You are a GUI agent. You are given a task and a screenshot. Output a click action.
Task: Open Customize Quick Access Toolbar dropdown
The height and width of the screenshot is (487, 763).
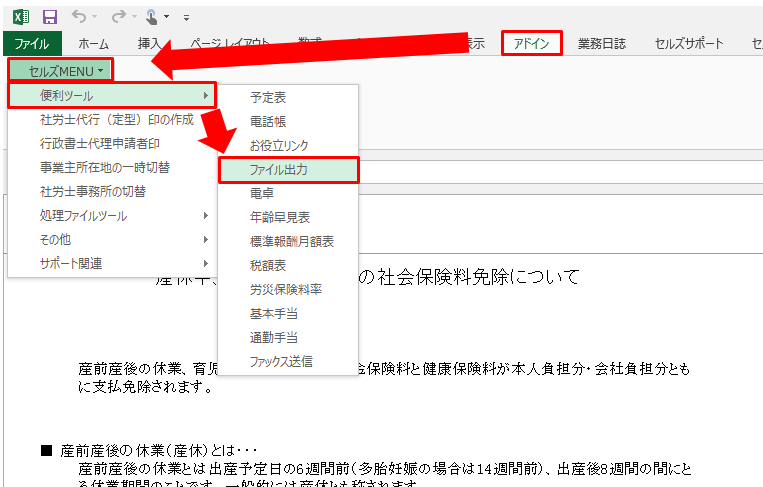[x=186, y=17]
